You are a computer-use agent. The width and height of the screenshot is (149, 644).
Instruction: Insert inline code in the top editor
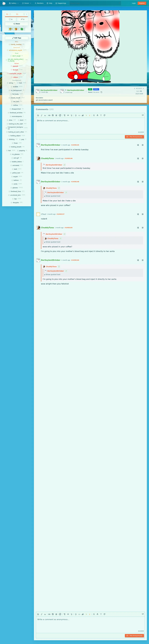[x=79, y=115]
